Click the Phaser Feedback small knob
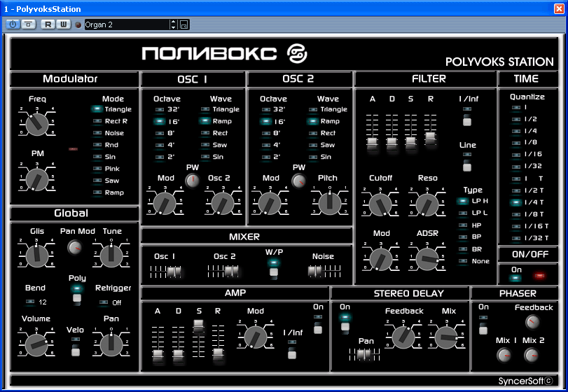The width and height of the screenshot is (568, 392). coord(532,322)
